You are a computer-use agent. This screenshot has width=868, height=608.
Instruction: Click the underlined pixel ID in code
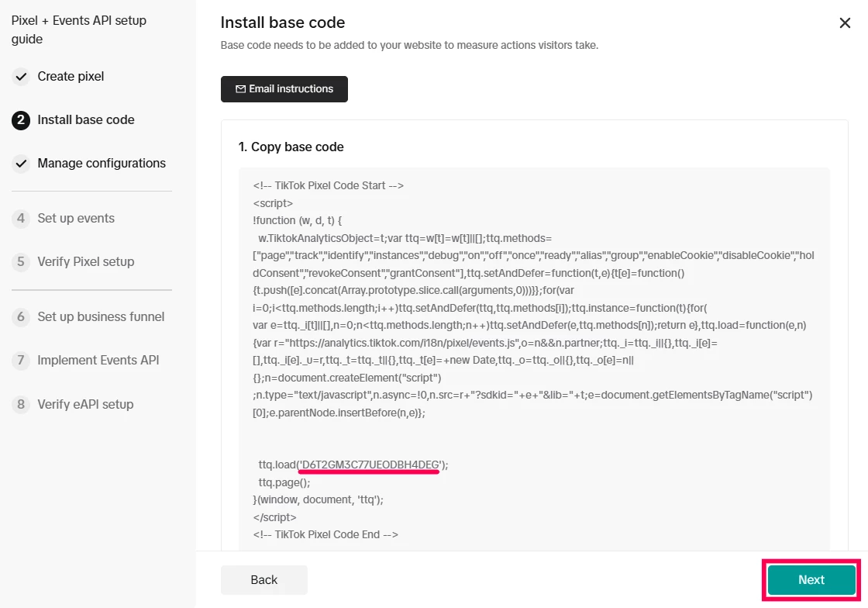(370, 465)
